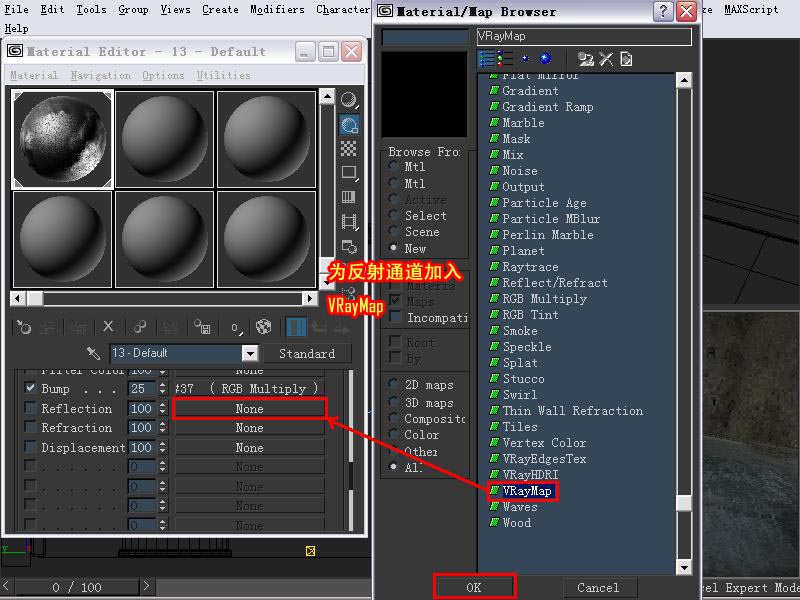Select the first textured sample slot sphere

click(62, 139)
